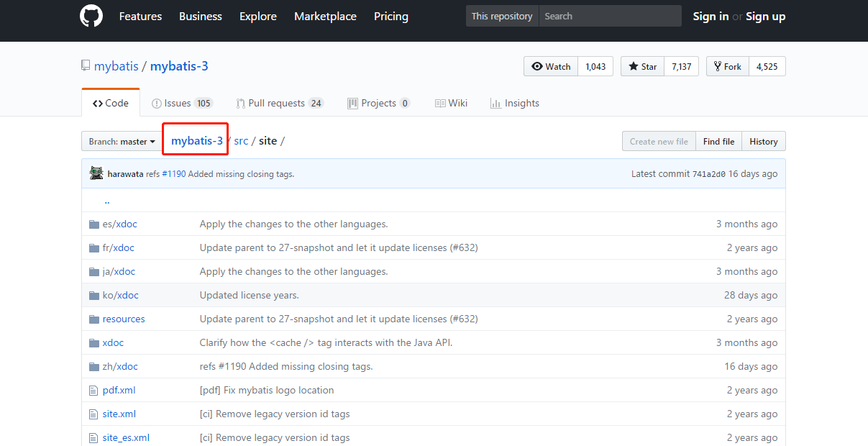Focus the Search input field

pyautogui.click(x=610, y=16)
